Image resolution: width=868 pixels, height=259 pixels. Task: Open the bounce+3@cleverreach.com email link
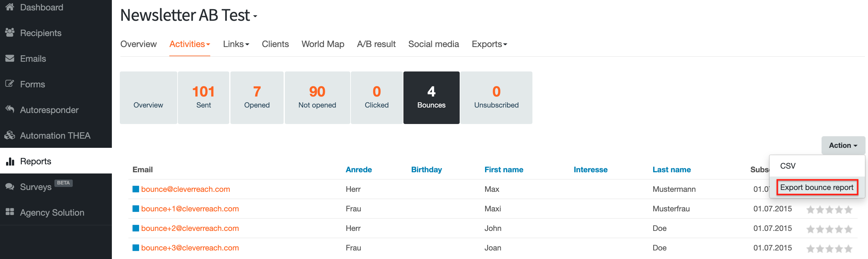pos(190,248)
